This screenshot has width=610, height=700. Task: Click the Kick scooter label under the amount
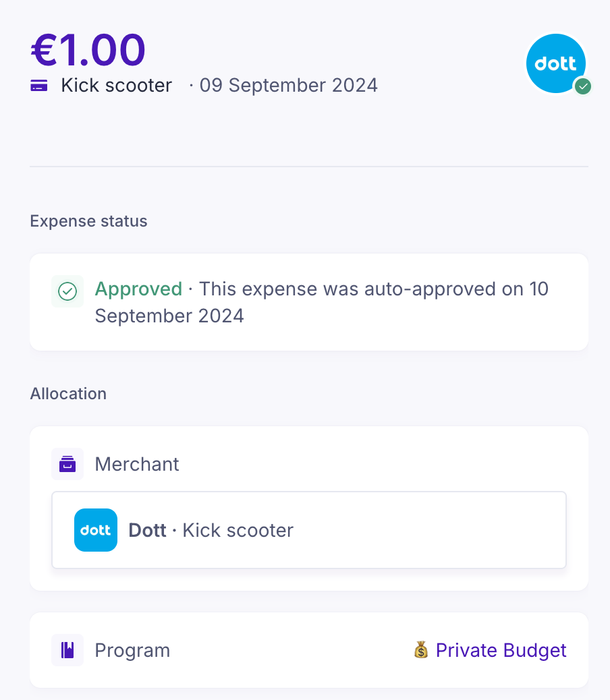pos(116,86)
